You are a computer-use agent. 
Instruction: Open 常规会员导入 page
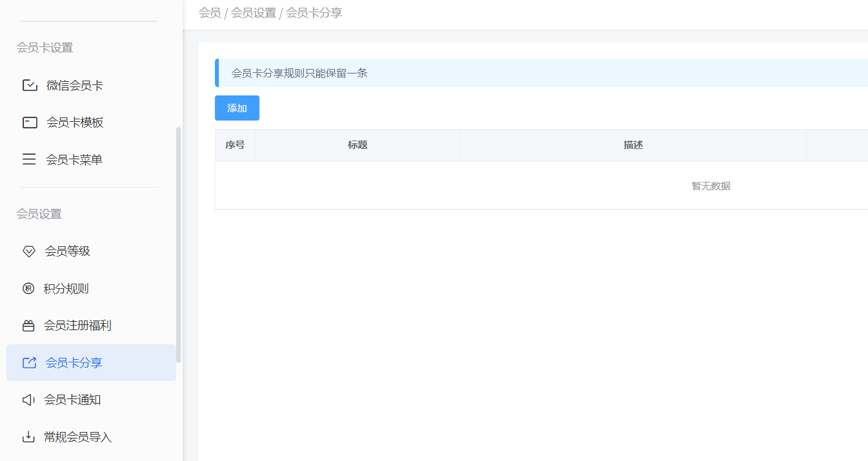(91, 437)
